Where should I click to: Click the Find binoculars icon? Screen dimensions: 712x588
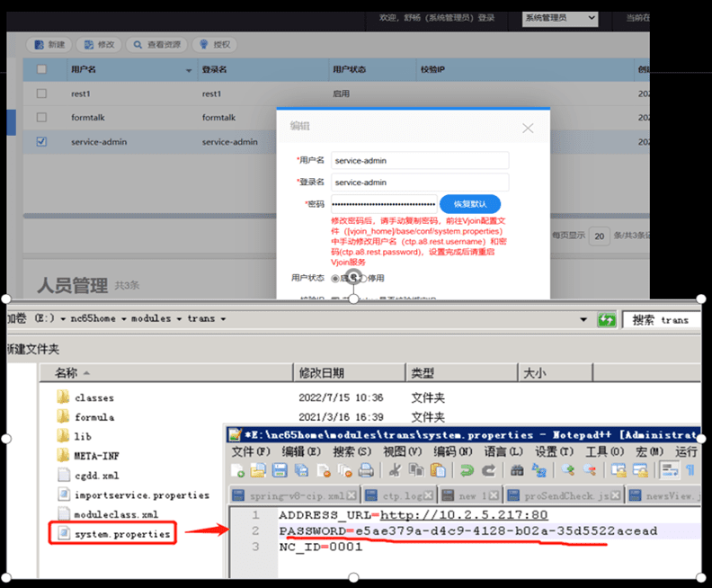click(517, 470)
